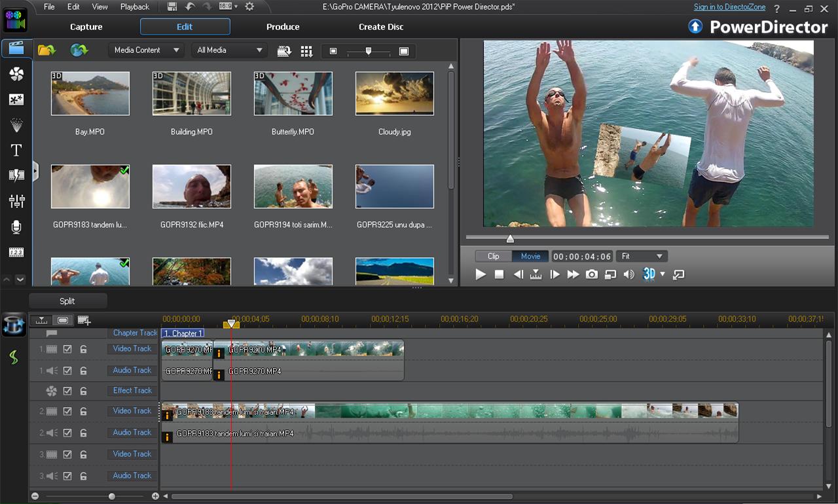The image size is (838, 504).
Task: Toggle checkbox for Effect Track
Action: click(67, 391)
